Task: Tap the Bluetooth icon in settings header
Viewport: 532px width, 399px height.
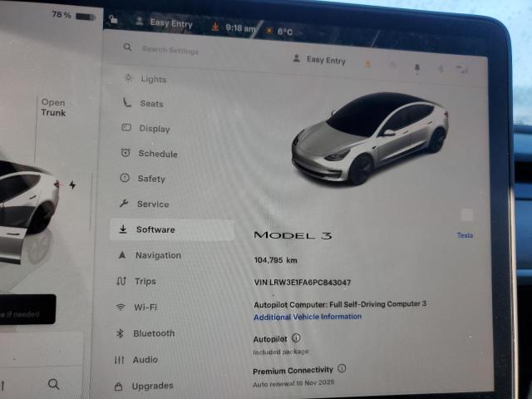Action: [441, 69]
